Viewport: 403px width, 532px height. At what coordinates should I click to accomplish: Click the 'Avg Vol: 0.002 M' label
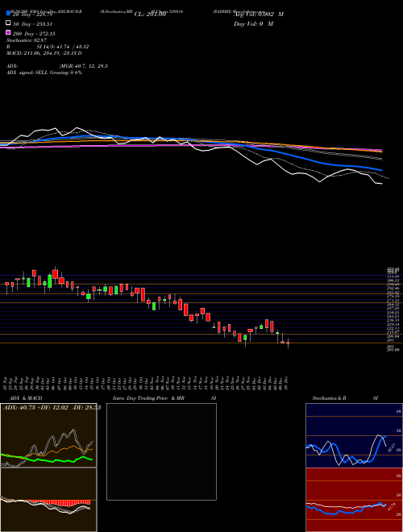pyautogui.click(x=259, y=15)
